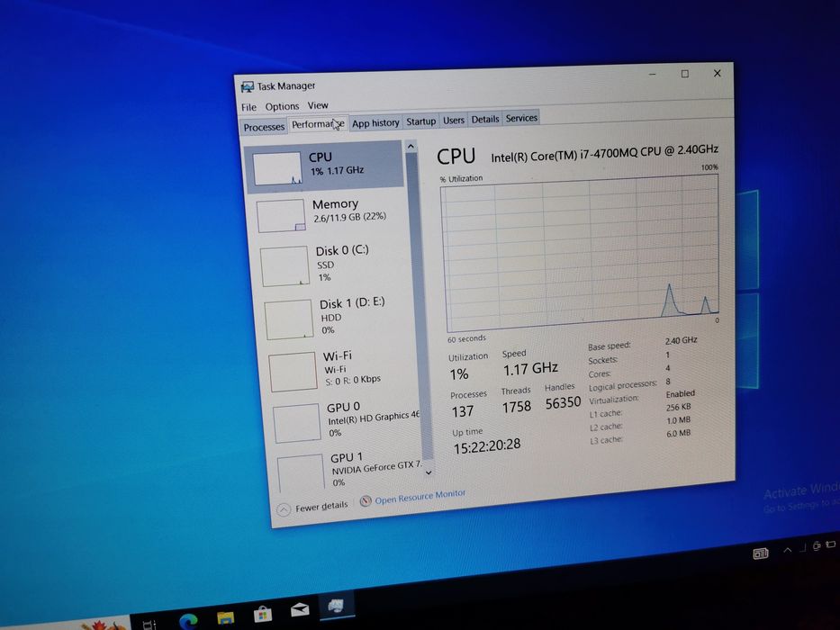This screenshot has height=630, width=840.
Task: Select Disk 0 (C:) in the sidebar
Action: (332, 264)
